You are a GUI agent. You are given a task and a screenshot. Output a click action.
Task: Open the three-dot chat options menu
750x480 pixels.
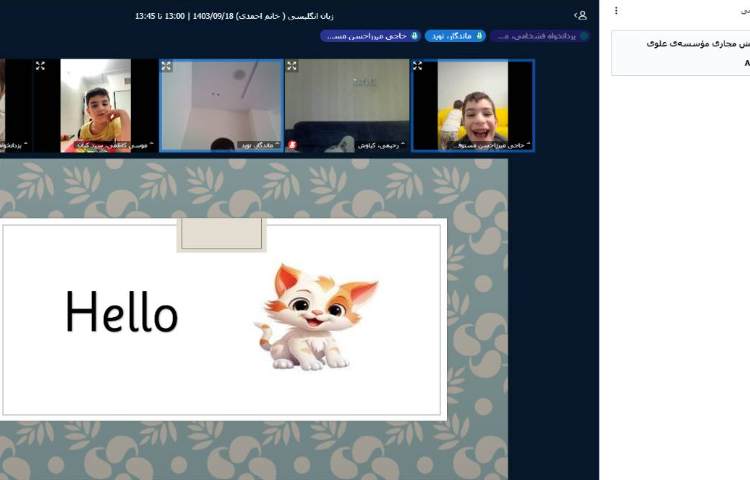[x=616, y=11]
